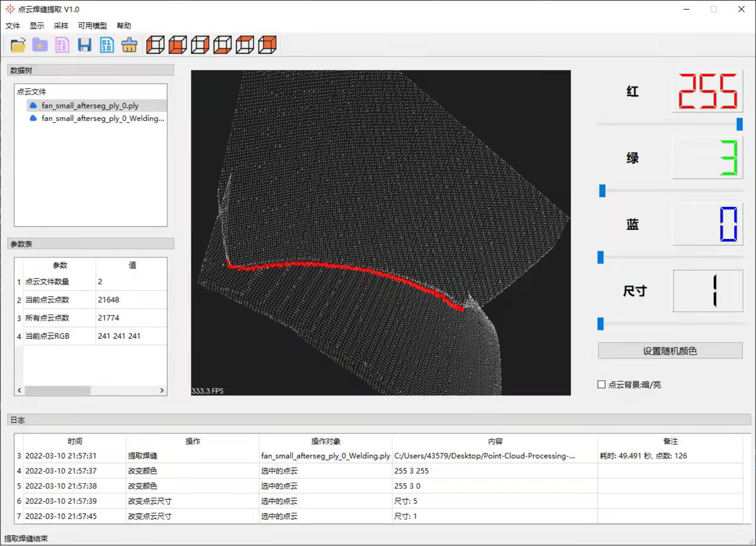Click the floppy disk save icon
The width and height of the screenshot is (756, 546).
point(84,45)
